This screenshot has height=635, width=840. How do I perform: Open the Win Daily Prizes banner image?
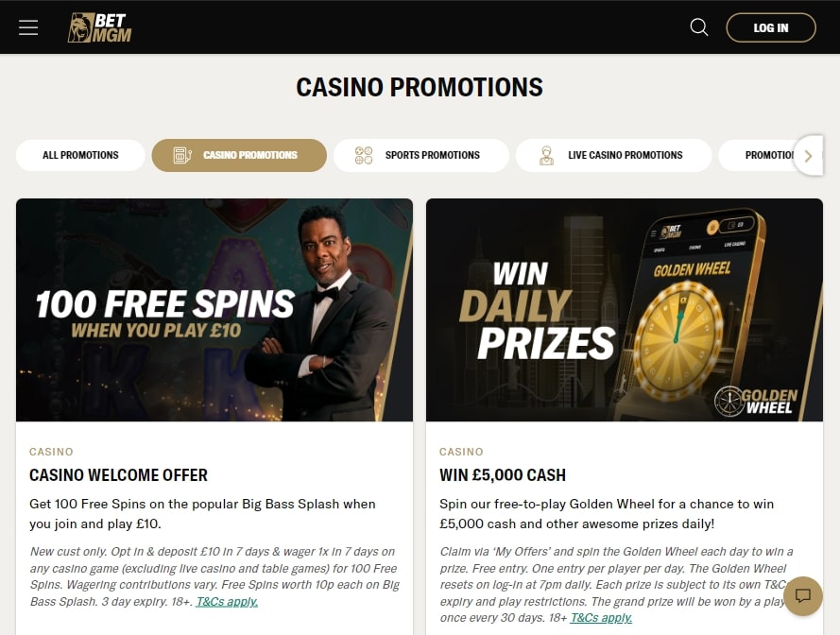point(625,310)
